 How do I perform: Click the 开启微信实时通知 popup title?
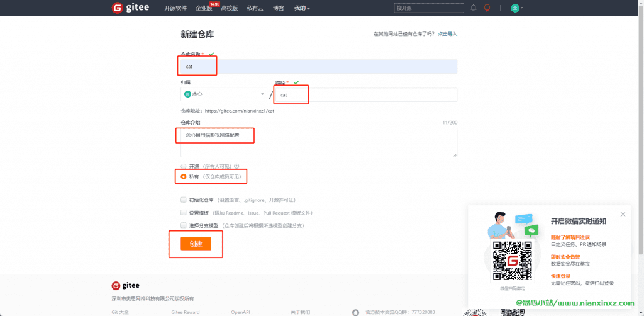coord(579,221)
